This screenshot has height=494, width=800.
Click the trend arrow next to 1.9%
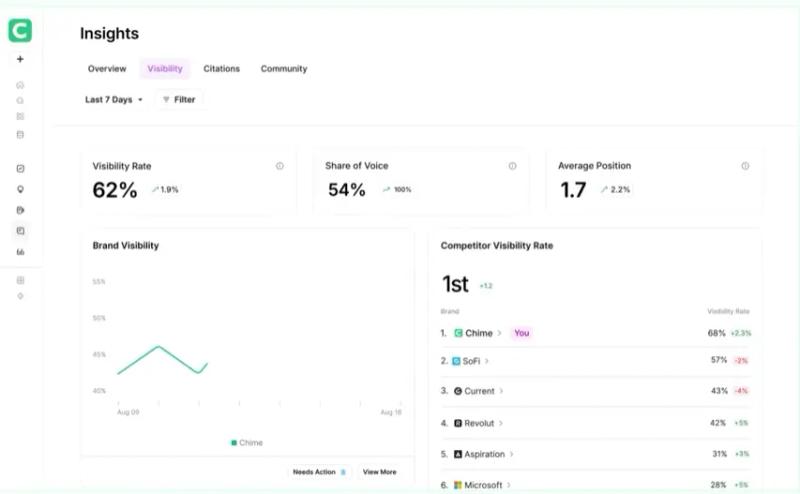click(x=155, y=190)
